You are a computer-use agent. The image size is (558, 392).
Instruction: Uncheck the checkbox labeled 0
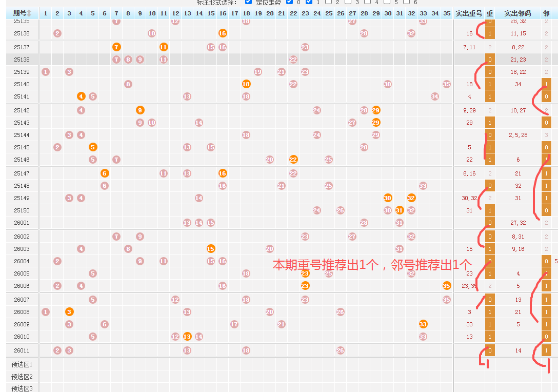tap(289, 2)
